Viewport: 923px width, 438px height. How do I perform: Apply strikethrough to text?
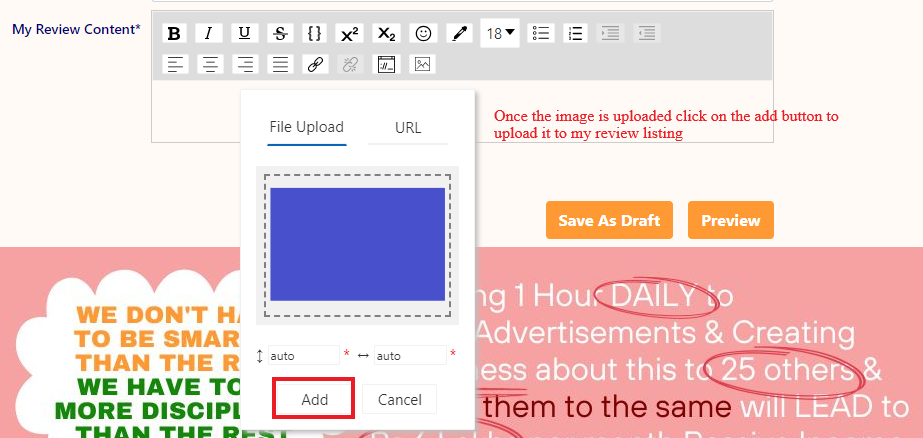click(280, 33)
